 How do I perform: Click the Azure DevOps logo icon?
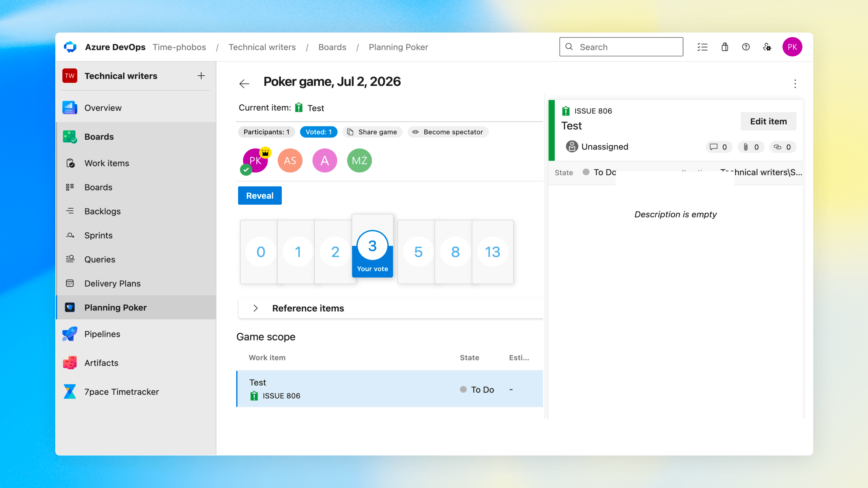pyautogui.click(x=70, y=47)
